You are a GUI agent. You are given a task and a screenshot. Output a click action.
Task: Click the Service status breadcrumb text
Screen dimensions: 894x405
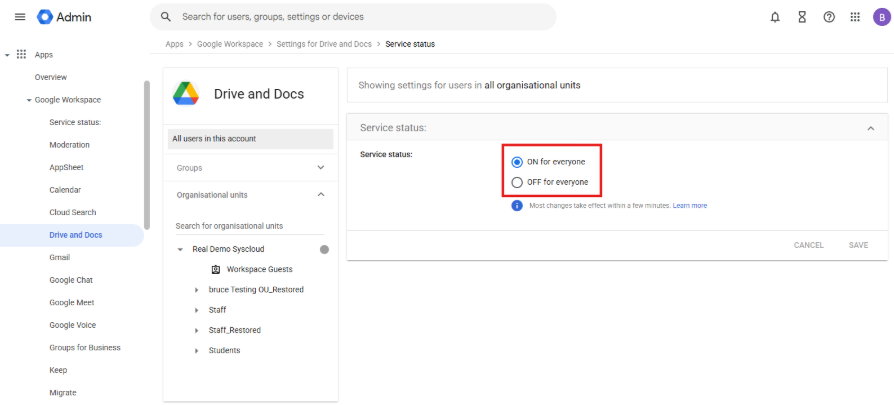pos(410,44)
